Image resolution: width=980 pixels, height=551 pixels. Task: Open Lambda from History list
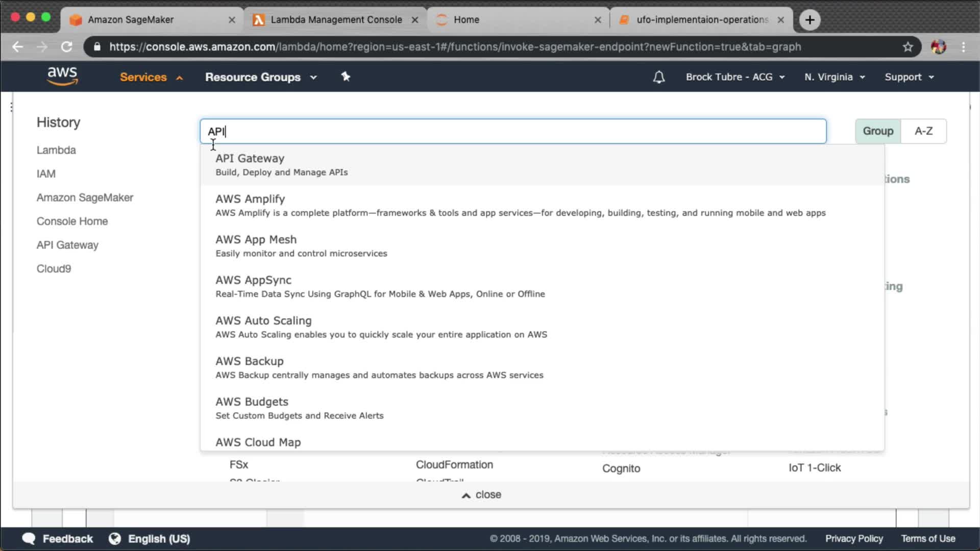56,150
